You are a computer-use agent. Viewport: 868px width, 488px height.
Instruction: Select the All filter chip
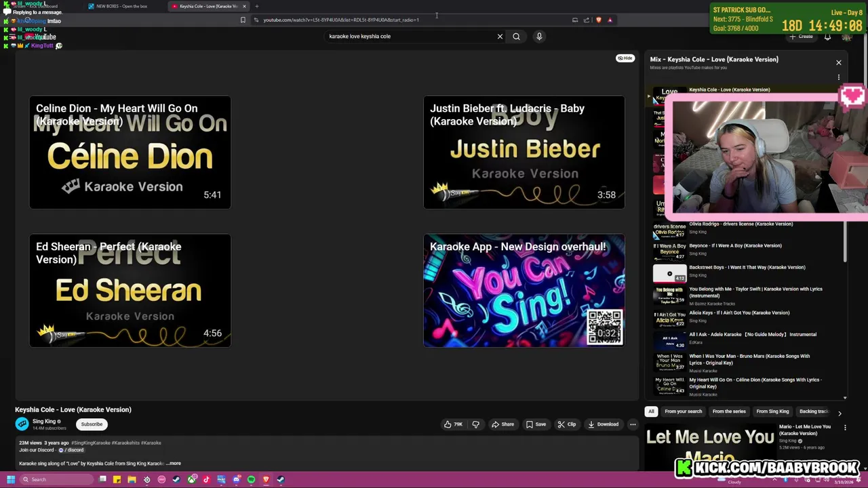651,411
